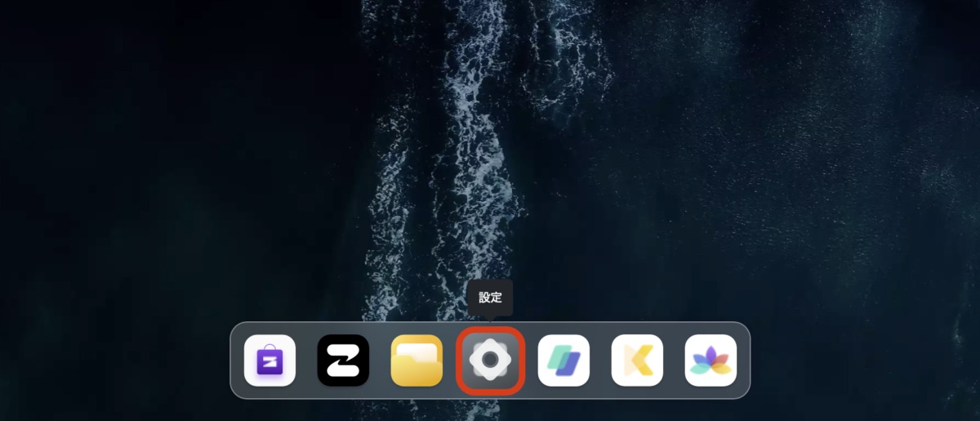Click the icon between cards and lotus apps
The image size is (980, 421).
coord(637,361)
